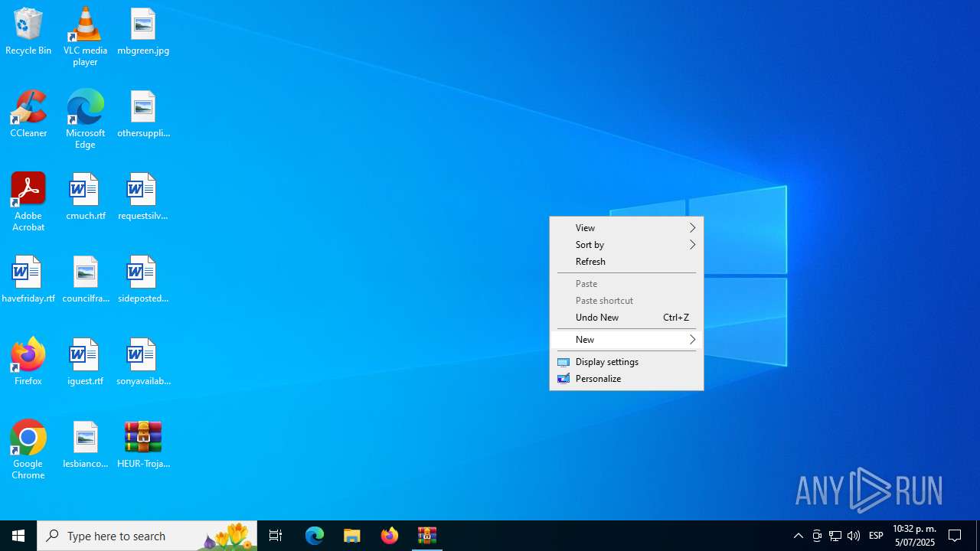
Task: Expand the View submenu
Action: [x=626, y=228]
